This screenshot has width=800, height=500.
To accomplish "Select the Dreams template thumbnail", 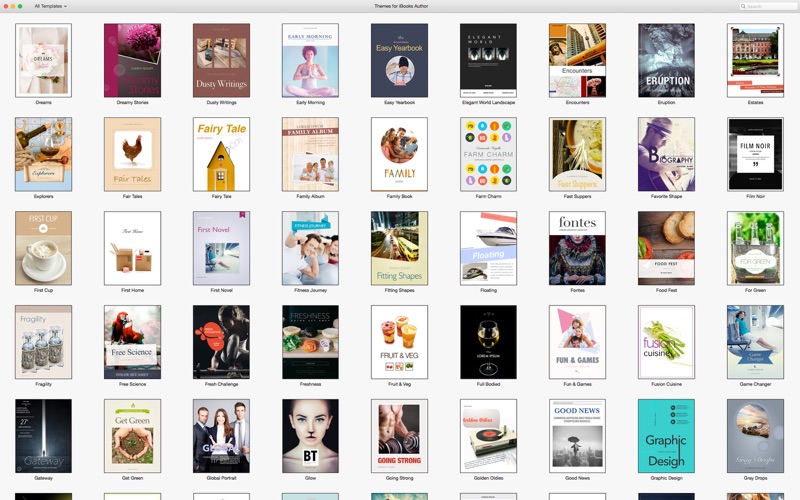I will (x=43, y=60).
